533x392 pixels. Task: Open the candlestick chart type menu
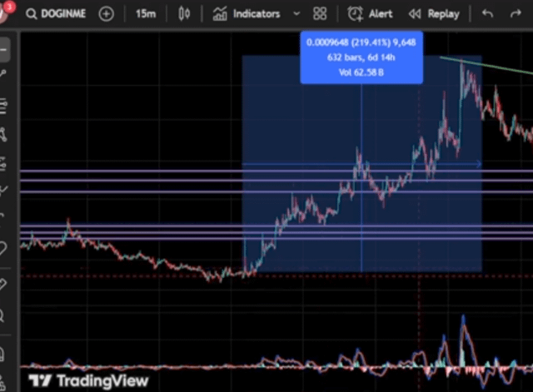coord(185,14)
